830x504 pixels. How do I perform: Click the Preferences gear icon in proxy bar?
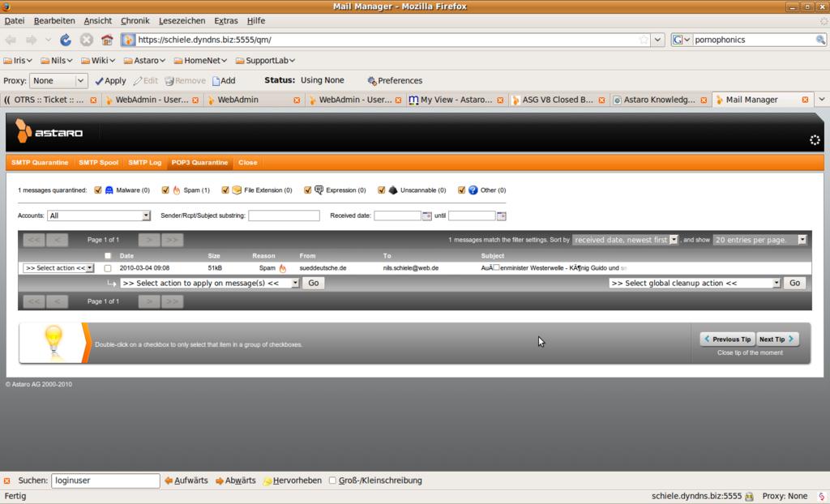click(372, 81)
